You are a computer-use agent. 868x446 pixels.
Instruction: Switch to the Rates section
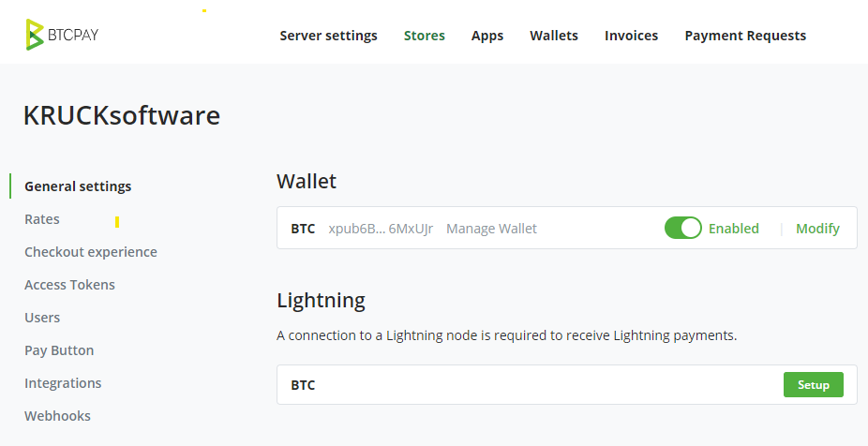42,219
